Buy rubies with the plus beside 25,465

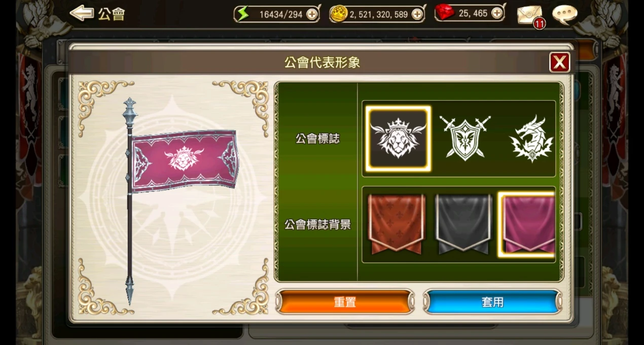[x=497, y=14]
